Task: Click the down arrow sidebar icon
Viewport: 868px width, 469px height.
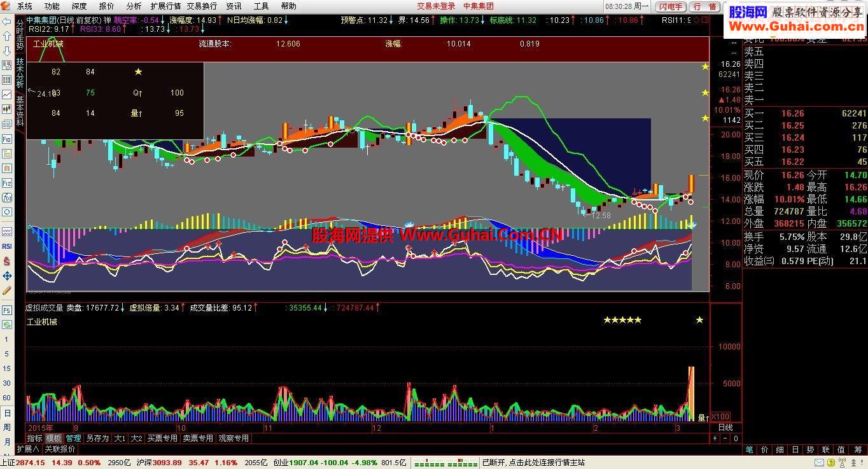Action: 7,50
